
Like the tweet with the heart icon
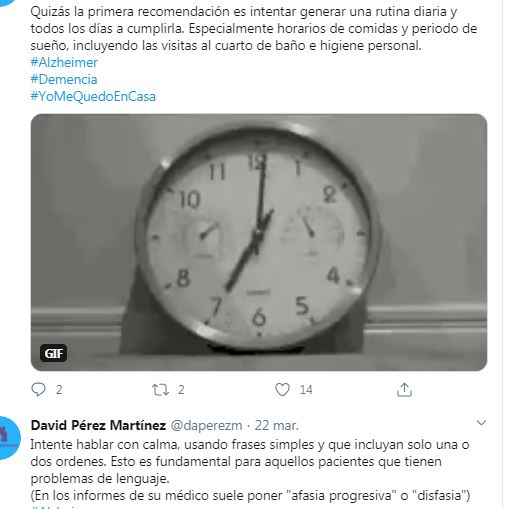[282, 389]
